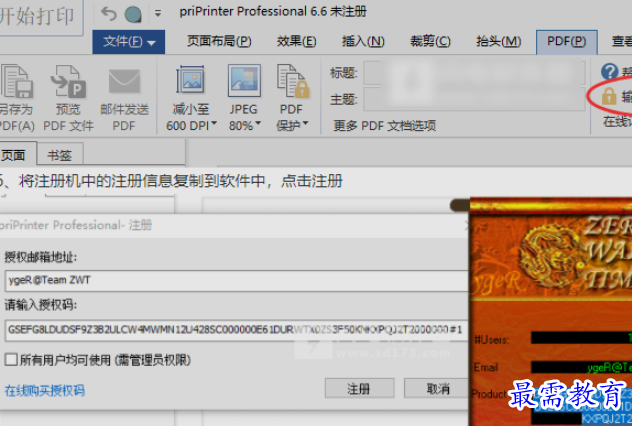Click the round globe icon beside undo
Viewport: 632px width, 426px height.
pos(133,15)
